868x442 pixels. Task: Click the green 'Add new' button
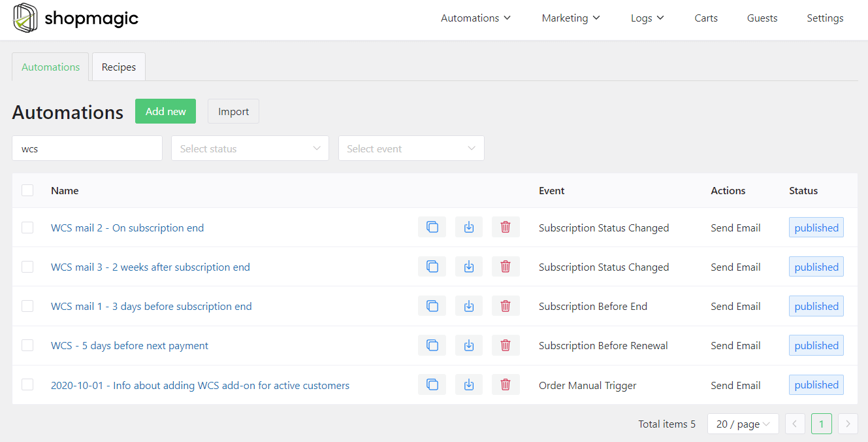165,111
